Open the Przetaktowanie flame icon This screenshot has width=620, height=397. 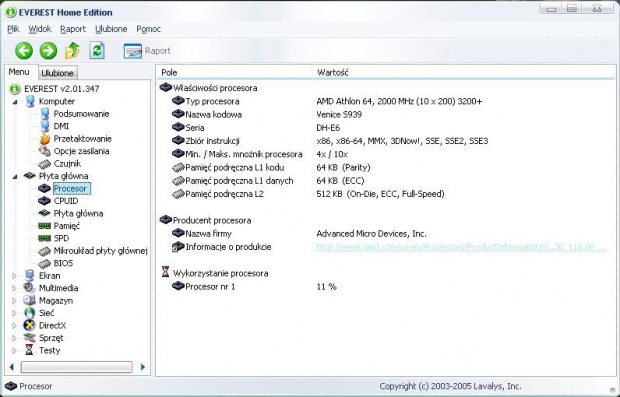[45, 139]
